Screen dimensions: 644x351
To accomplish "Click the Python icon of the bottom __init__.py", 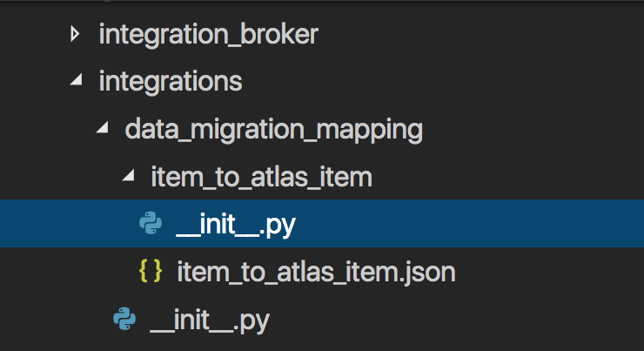I will [124, 321].
